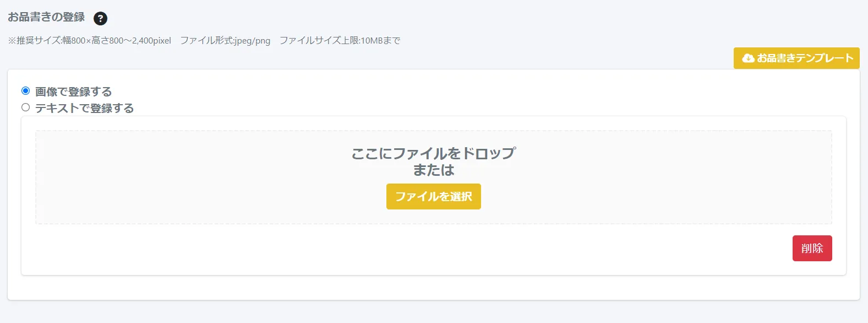Click the ファイルサイズ上限:10MBまで note text
Screen dimensions: 868x323
(x=340, y=41)
